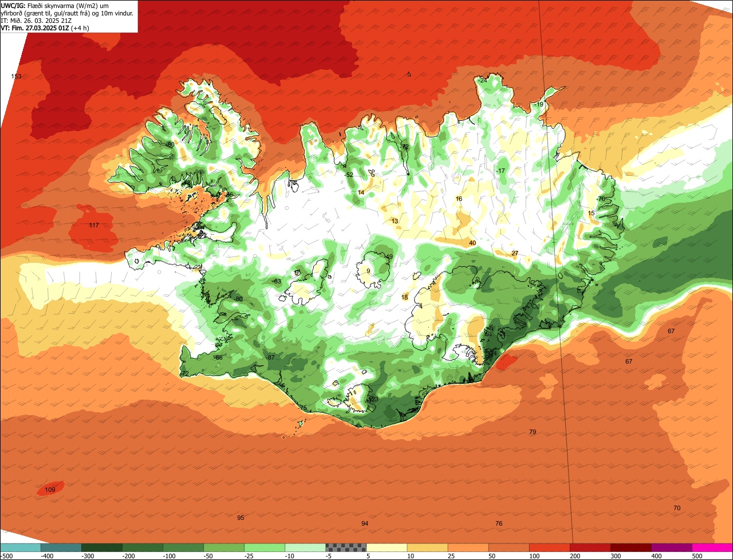Click the 76 flux value in the southern ocean
Viewport: 733px width, 560px height.
[499, 523]
